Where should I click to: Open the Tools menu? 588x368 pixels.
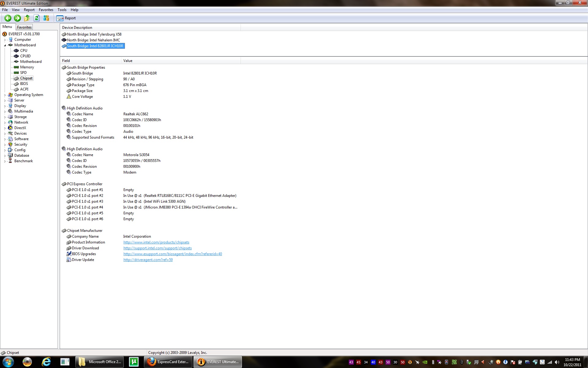[x=62, y=10]
